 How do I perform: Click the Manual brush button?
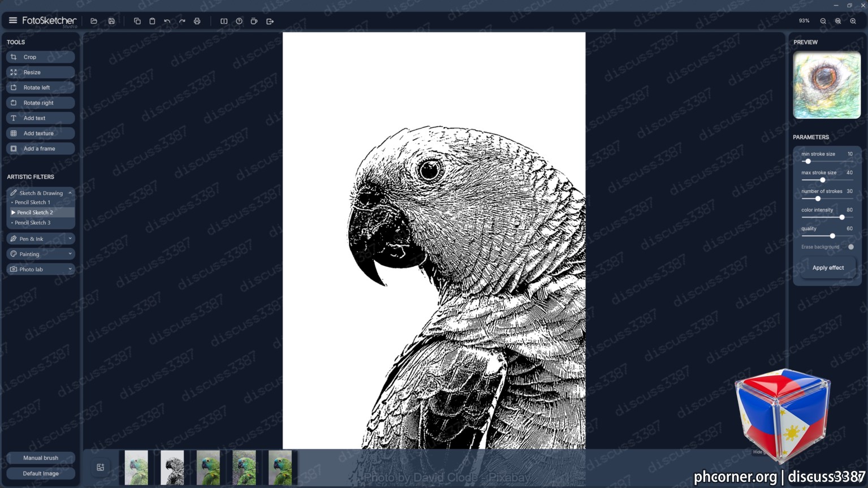pos(41,458)
